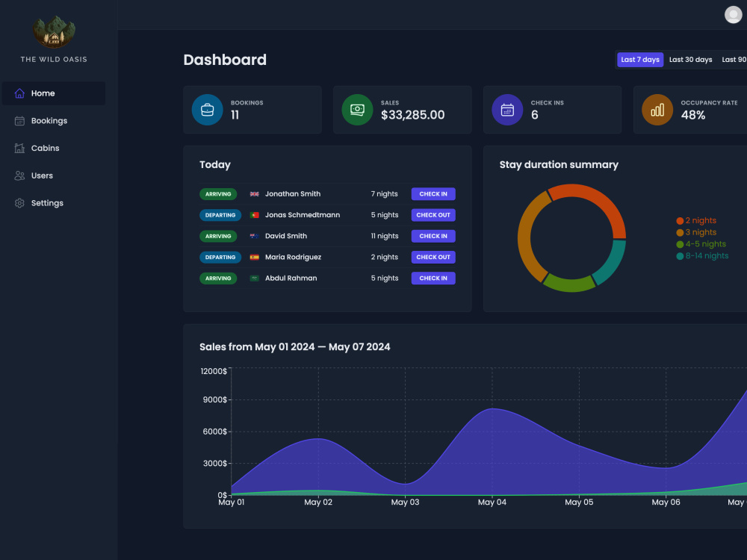The image size is (747, 560).
Task: Click the ARRIVING tag for Jonathan Smith
Action: pos(218,194)
